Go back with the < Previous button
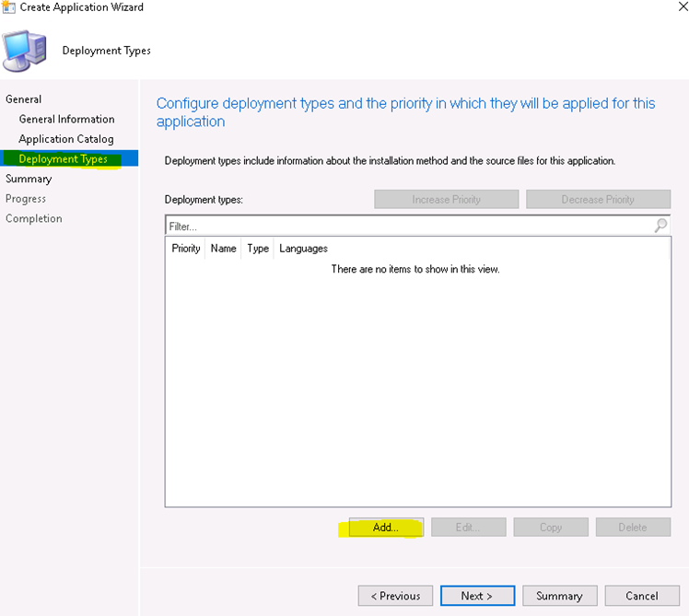The width and height of the screenshot is (689, 616). (x=395, y=596)
